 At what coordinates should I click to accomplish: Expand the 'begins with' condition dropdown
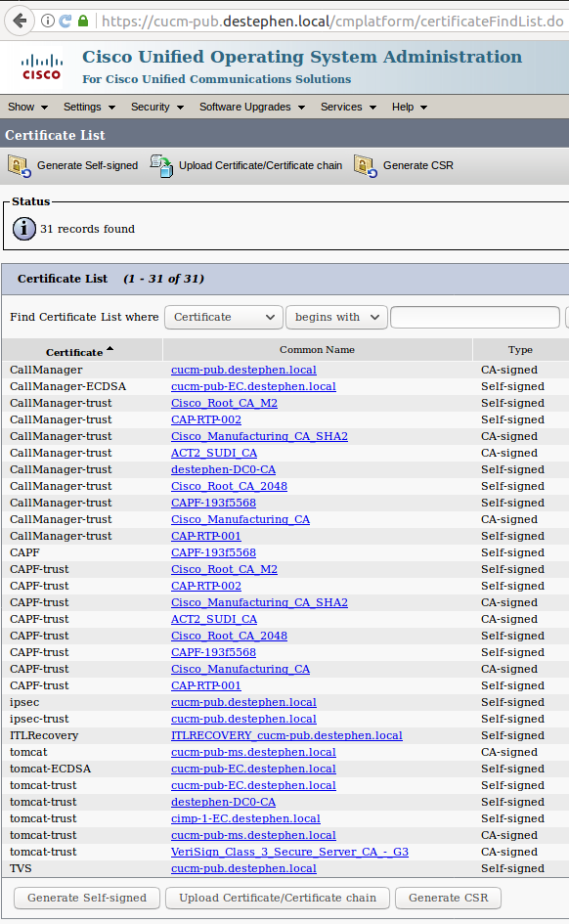tap(336, 317)
